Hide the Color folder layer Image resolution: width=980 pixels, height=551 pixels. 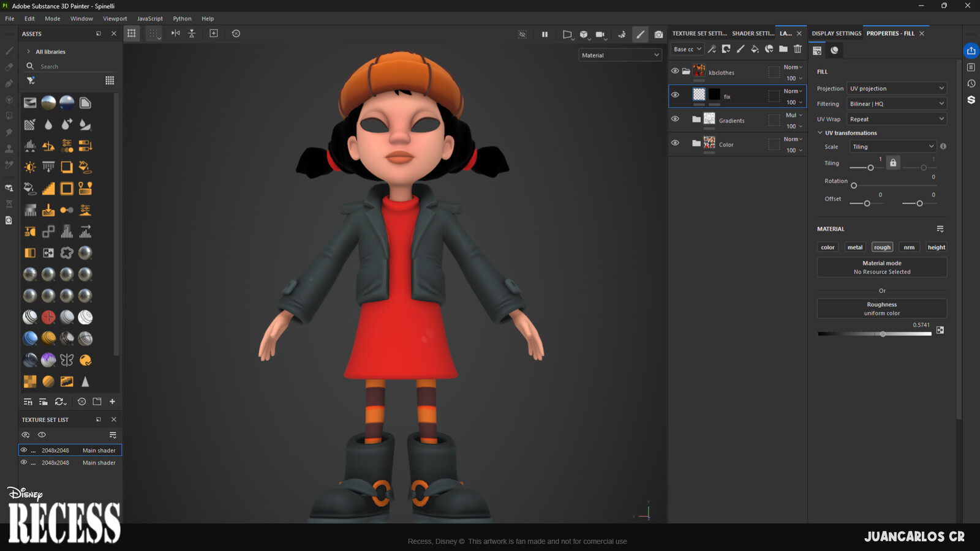coord(675,143)
